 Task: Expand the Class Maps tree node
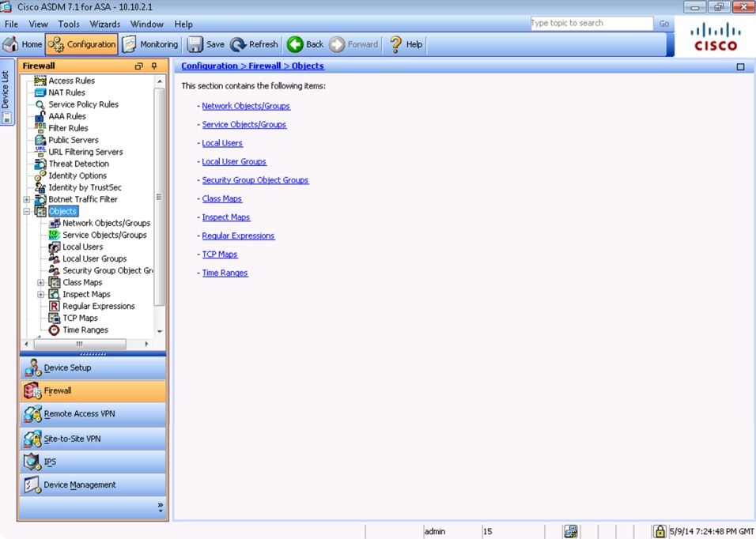click(x=41, y=282)
